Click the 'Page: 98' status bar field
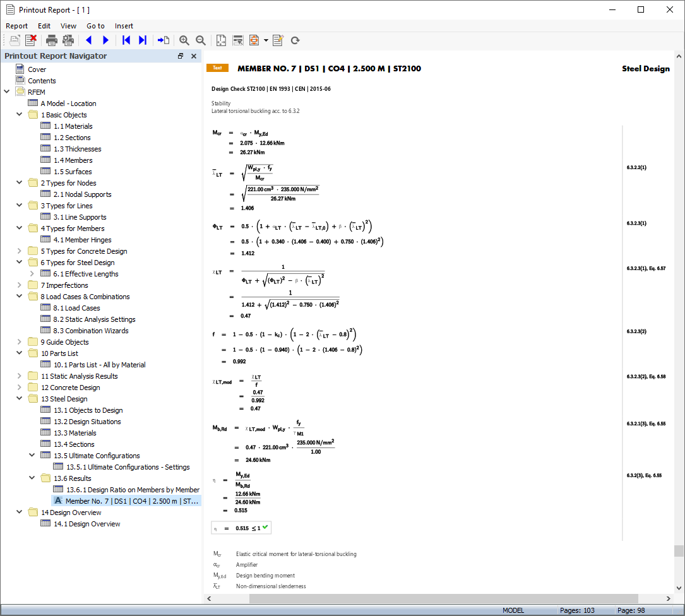The width and height of the screenshot is (685, 616). 631,610
